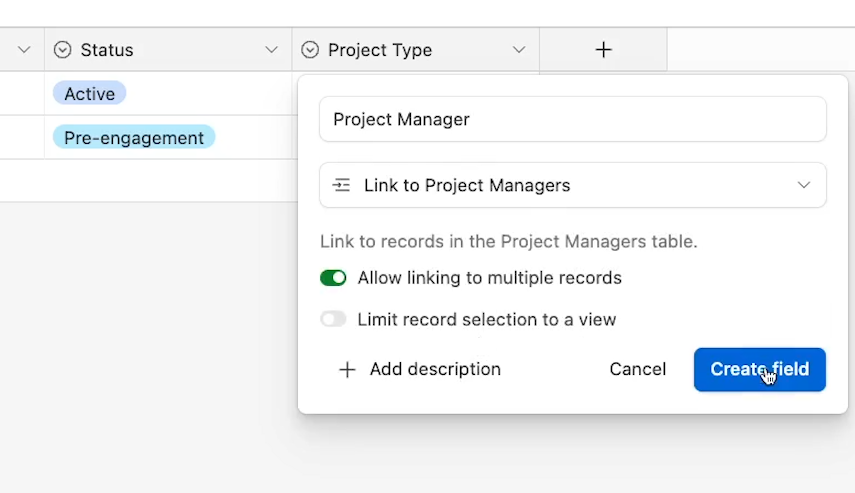
Task: Enable Limit record selection to a view
Action: 333,319
